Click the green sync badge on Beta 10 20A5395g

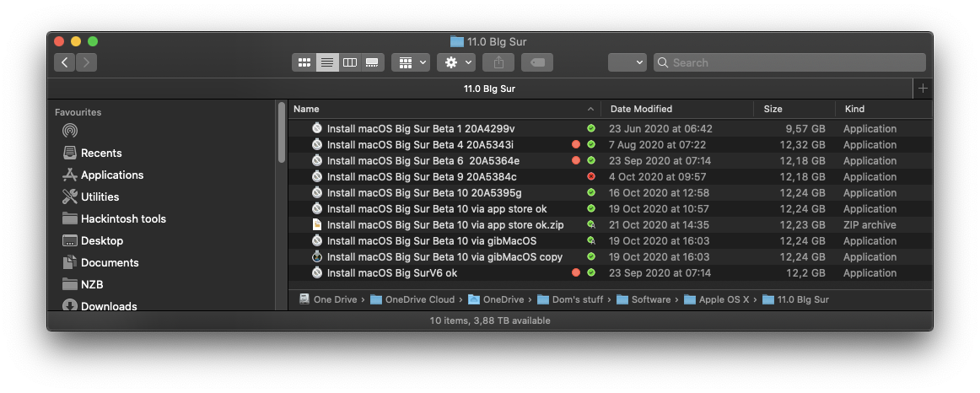591,192
